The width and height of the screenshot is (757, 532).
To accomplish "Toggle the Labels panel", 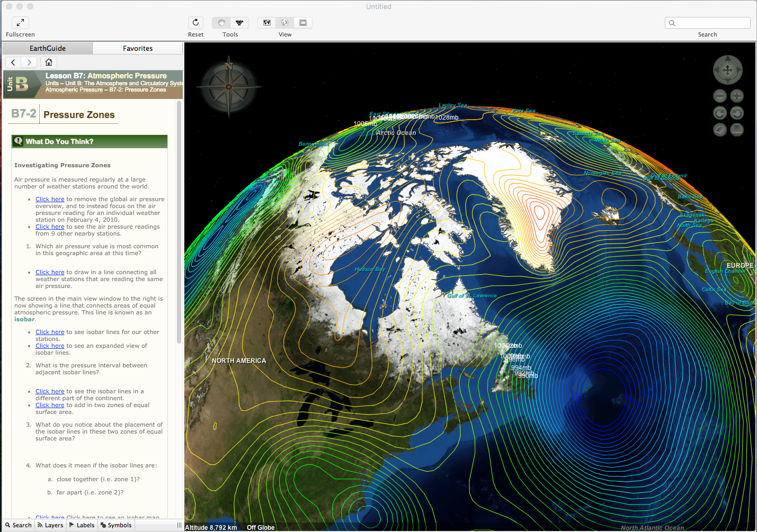I will click(x=82, y=525).
